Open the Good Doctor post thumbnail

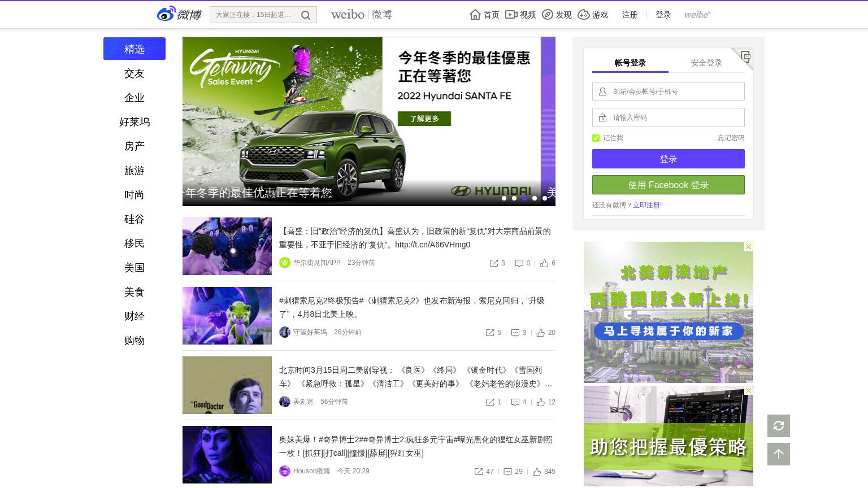click(227, 385)
